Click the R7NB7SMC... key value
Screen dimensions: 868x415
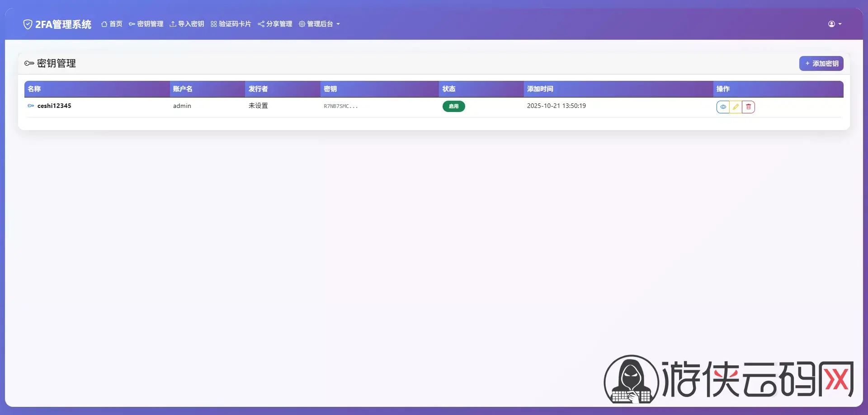(340, 107)
